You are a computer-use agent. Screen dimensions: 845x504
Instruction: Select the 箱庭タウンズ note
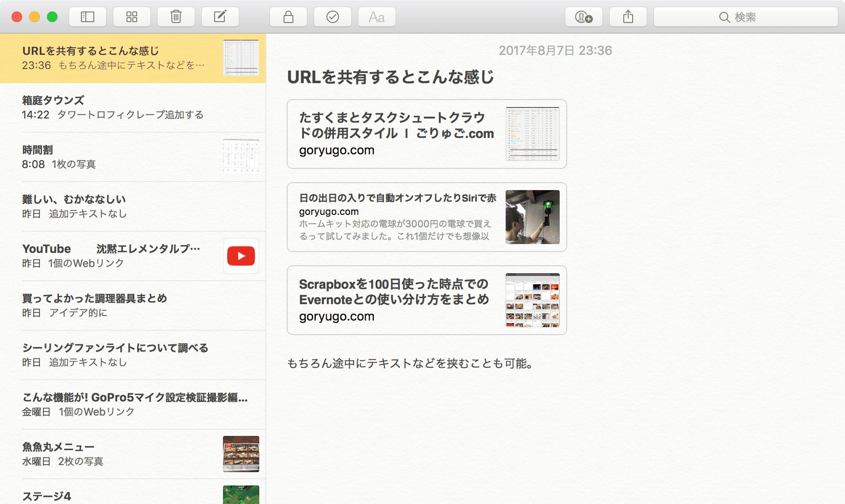133,107
